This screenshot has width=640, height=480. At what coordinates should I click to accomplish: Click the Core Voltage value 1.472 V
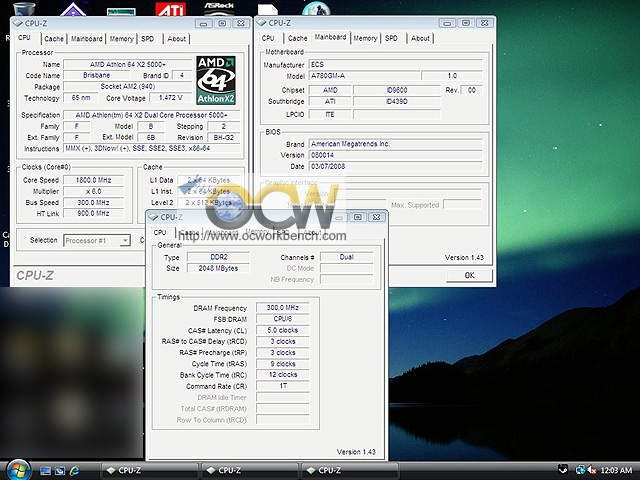(x=171, y=98)
